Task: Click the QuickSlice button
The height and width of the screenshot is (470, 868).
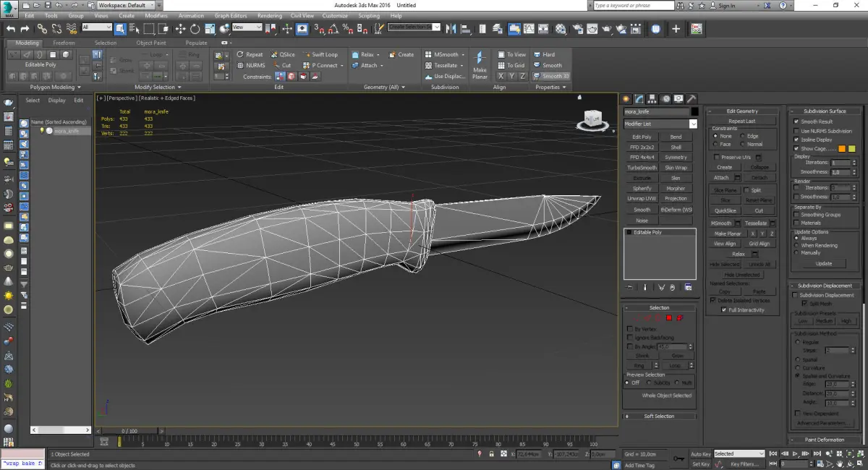Action: tap(725, 211)
